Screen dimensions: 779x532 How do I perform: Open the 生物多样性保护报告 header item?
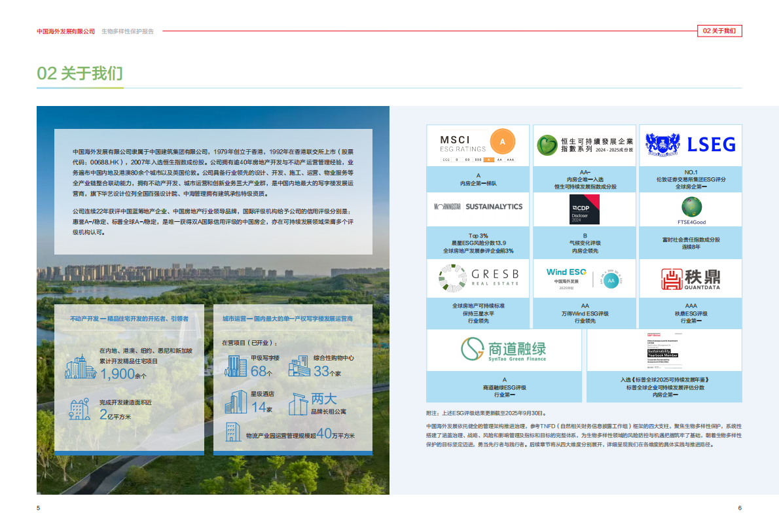pyautogui.click(x=126, y=30)
